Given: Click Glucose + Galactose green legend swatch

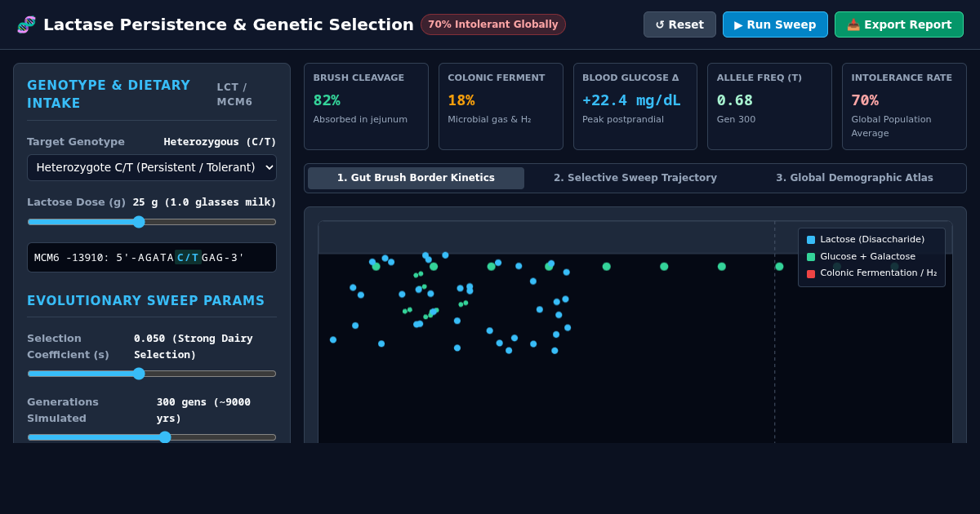Looking at the screenshot, I should pyautogui.click(x=811, y=257).
